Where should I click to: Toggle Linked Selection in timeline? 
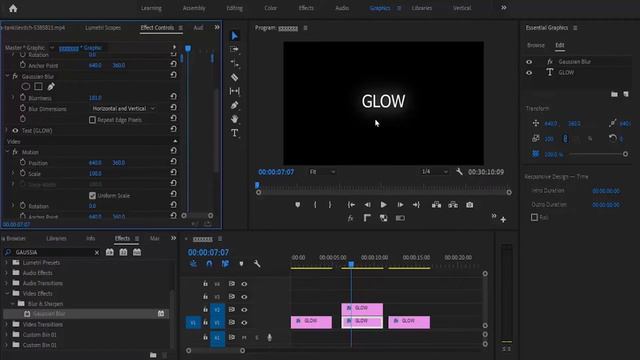225,264
